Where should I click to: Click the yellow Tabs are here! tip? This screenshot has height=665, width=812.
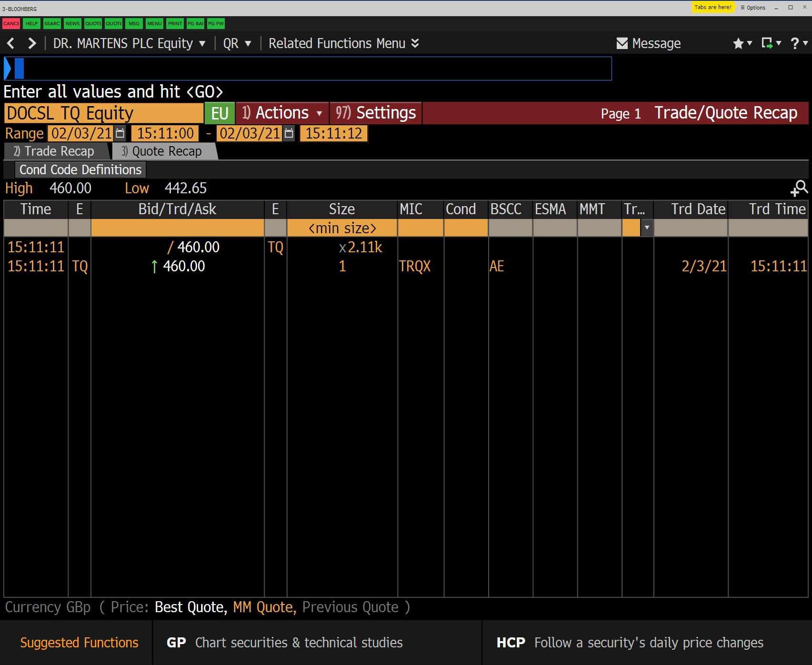(x=713, y=7)
